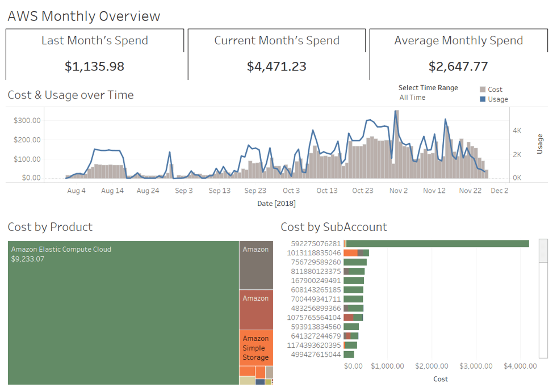Screen dimensions: 553x392
Task: Click the Average Monthly Spend card
Action: pyautogui.click(x=459, y=54)
